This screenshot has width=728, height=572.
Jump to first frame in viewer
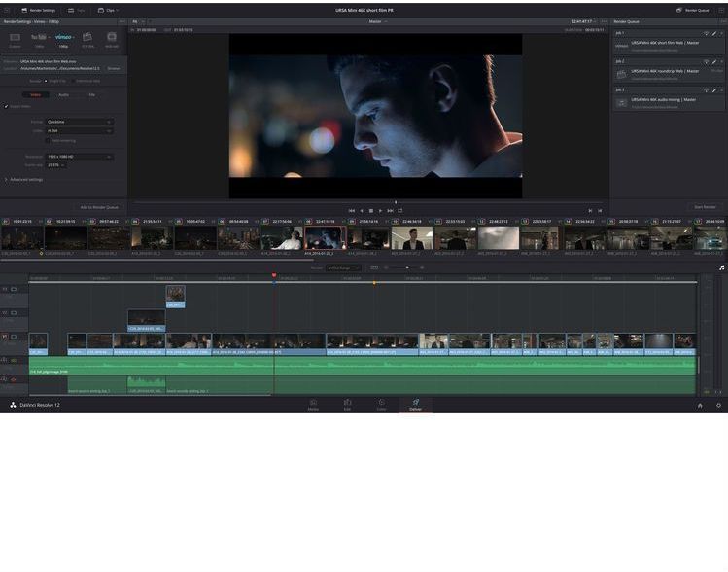click(x=352, y=211)
